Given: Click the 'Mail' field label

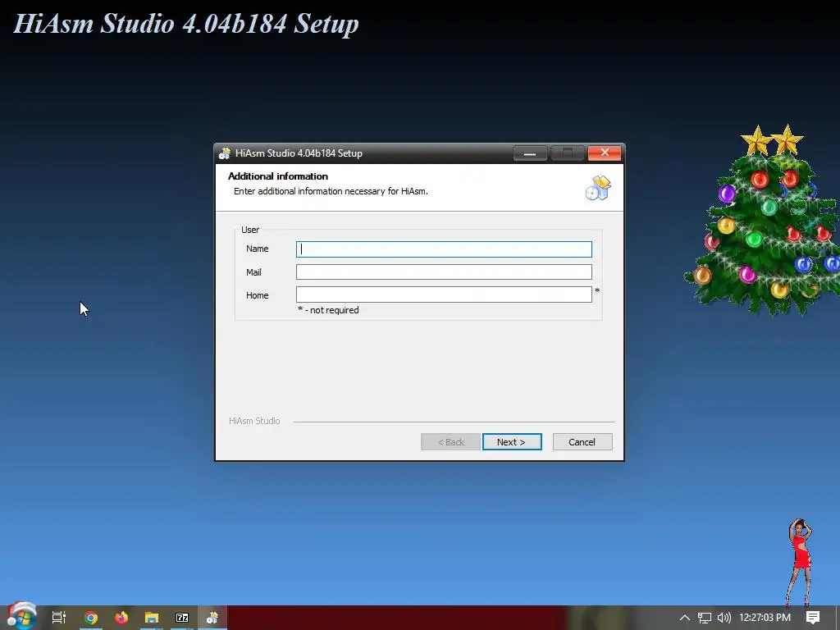Looking at the screenshot, I should (253, 272).
